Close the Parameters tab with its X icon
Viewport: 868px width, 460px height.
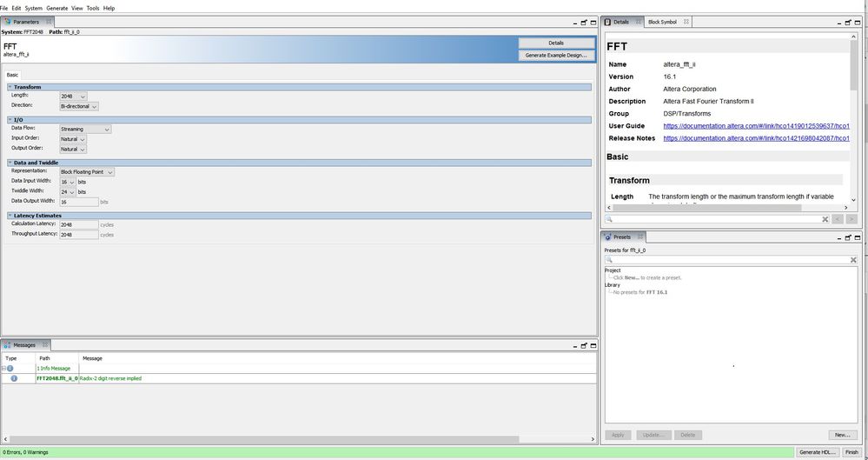coord(49,22)
